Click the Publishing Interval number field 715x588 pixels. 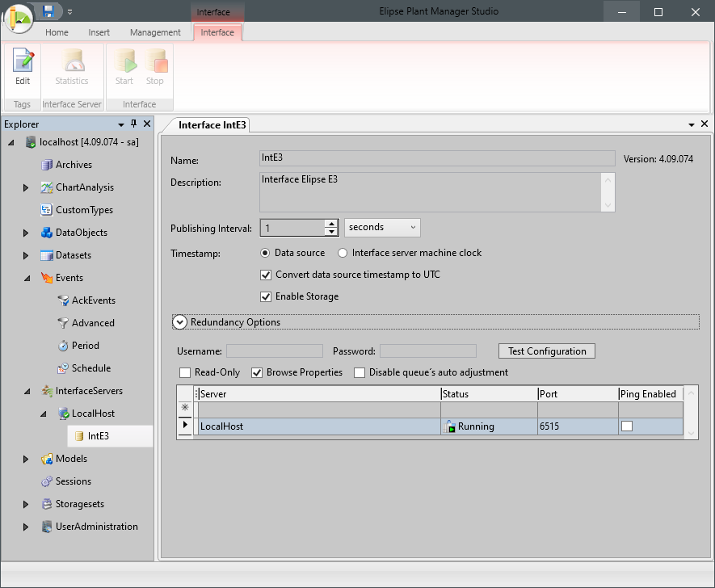pos(293,228)
